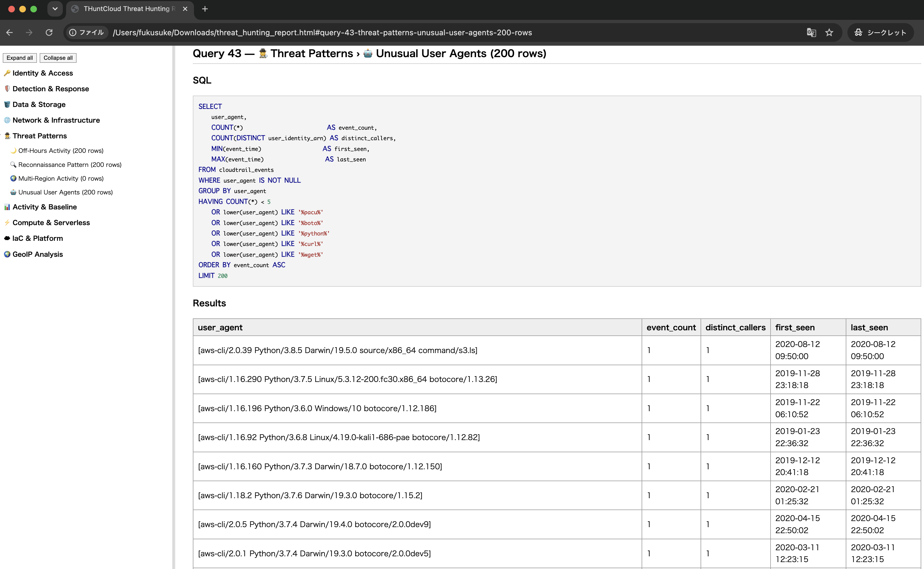The height and width of the screenshot is (569, 924).
Task: Click the SQL section heading
Action: (x=202, y=80)
